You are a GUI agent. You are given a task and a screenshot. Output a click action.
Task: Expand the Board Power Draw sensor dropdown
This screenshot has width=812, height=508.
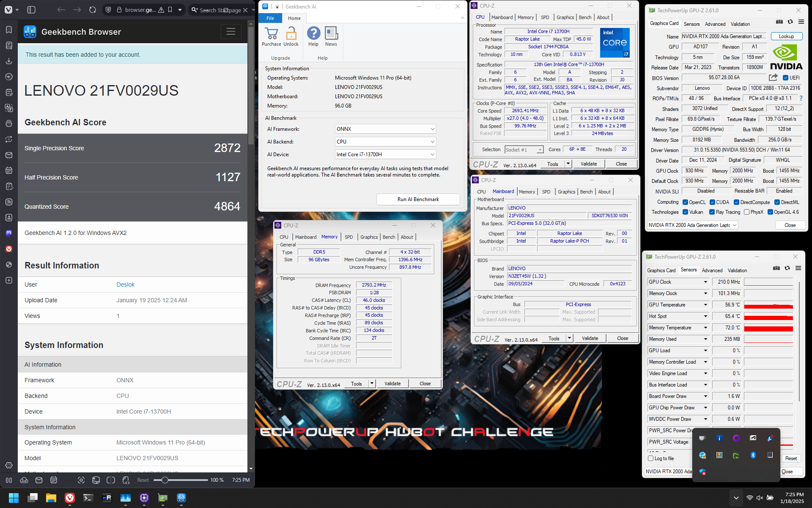(x=705, y=396)
